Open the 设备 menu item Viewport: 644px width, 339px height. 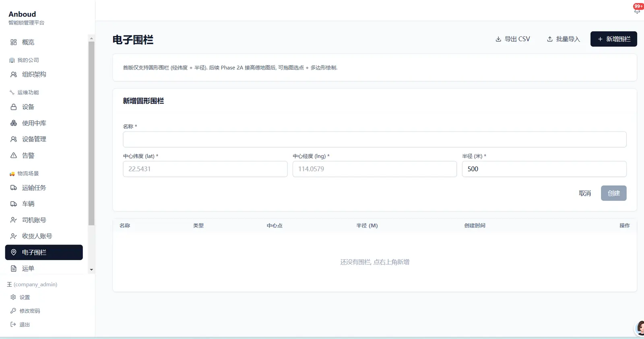coord(44,107)
